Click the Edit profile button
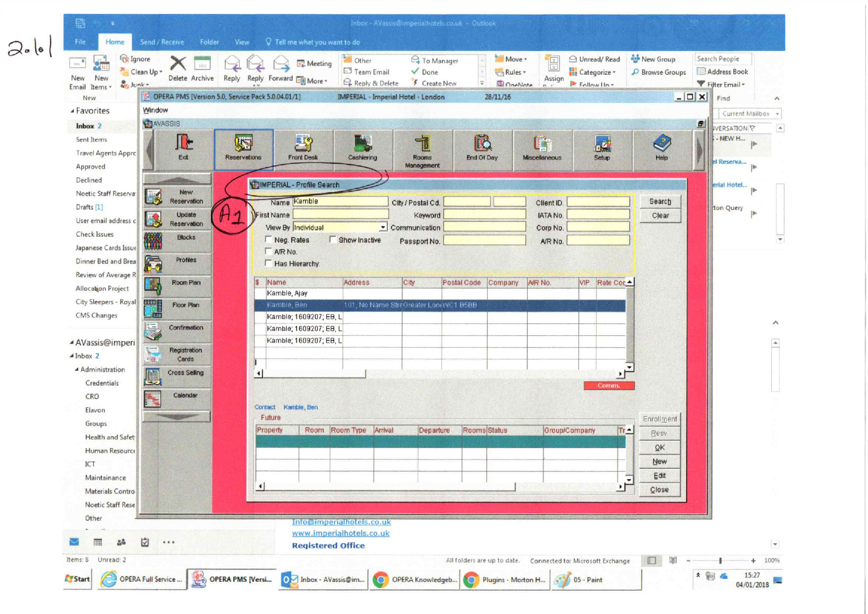The image size is (868, 614). (659, 475)
